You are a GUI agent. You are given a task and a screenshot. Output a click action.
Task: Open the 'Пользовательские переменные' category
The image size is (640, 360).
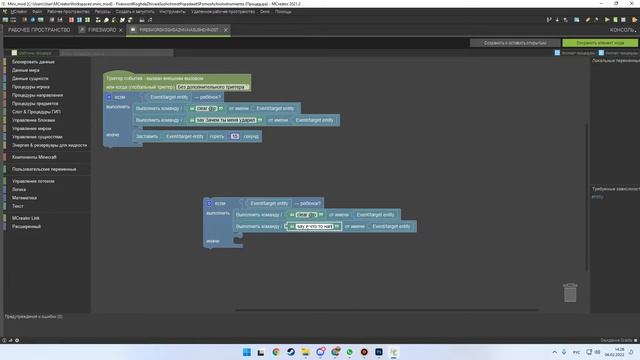(x=44, y=169)
